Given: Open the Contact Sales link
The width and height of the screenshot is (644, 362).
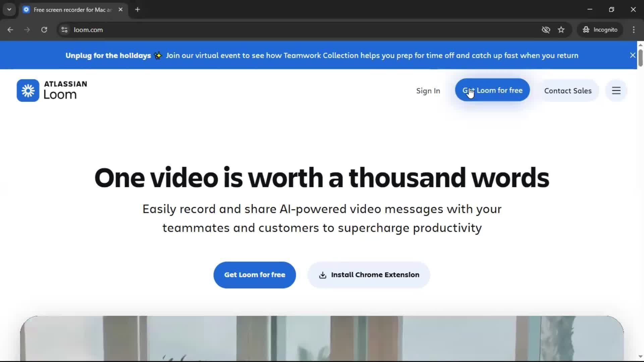Looking at the screenshot, I should point(568,90).
